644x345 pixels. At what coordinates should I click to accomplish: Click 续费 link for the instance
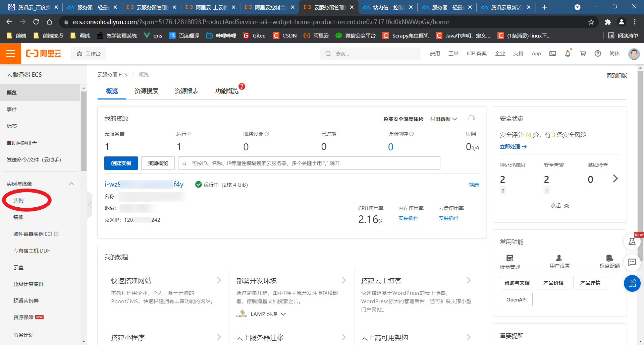474,185
